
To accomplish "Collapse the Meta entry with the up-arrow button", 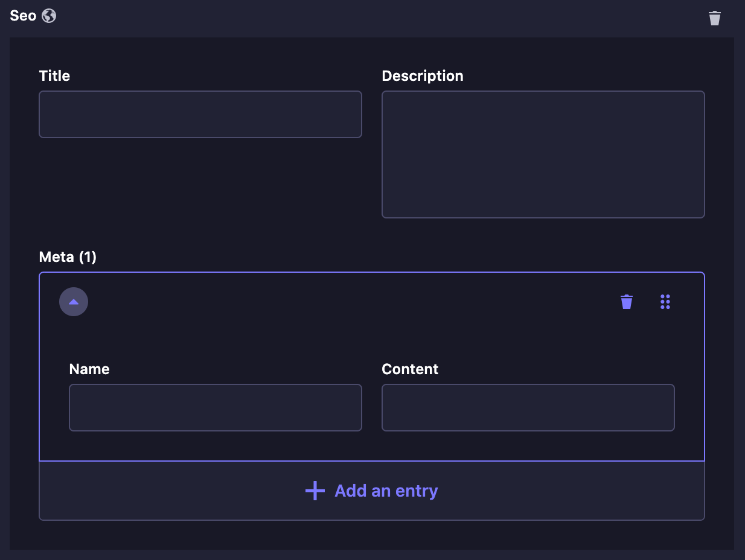I will point(74,302).
